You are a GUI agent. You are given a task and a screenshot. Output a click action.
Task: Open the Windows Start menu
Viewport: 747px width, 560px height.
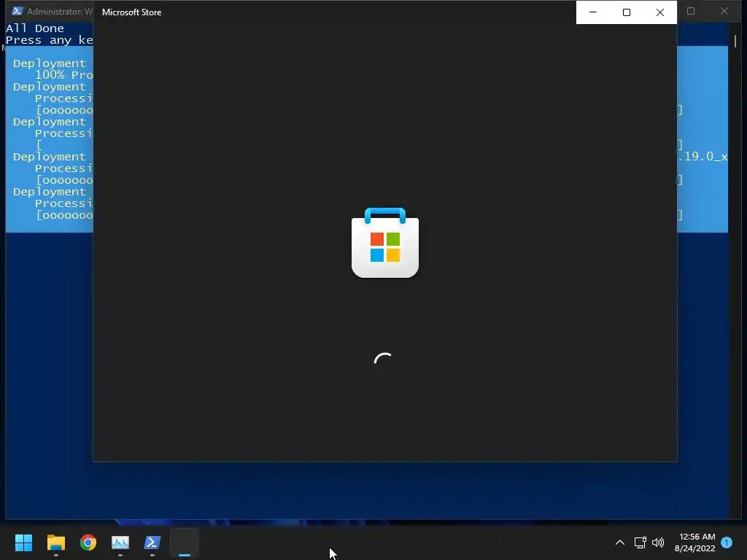[23, 542]
